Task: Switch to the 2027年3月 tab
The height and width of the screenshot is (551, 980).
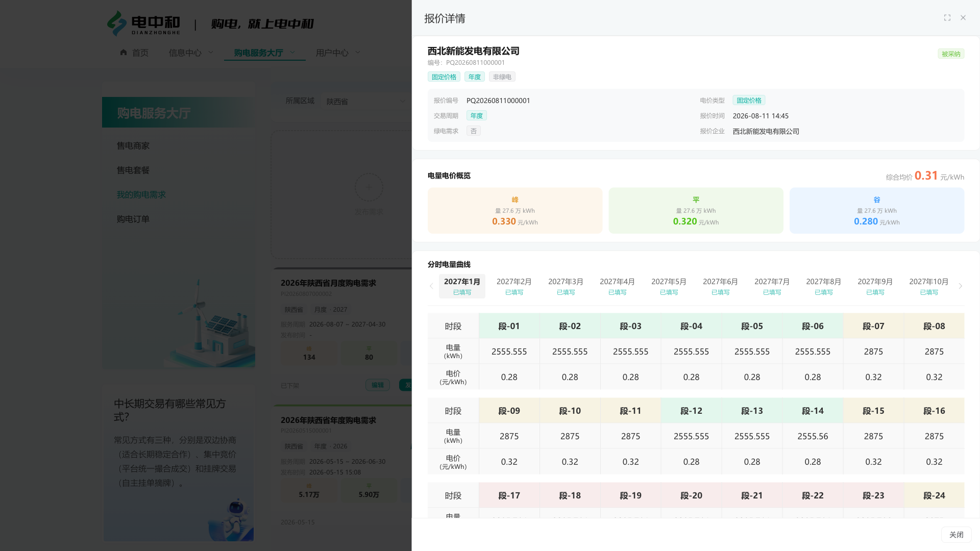Action: click(566, 286)
